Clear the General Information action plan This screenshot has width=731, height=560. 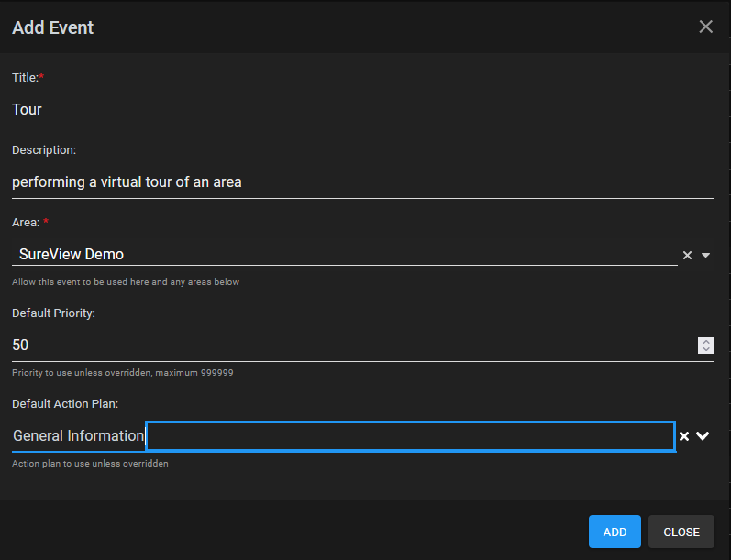[x=684, y=436]
